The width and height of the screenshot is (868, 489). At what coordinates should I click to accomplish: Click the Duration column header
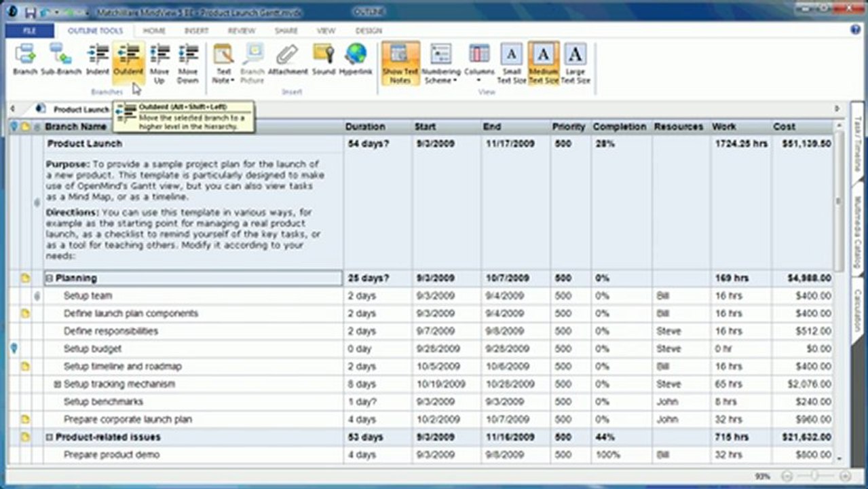pos(366,127)
